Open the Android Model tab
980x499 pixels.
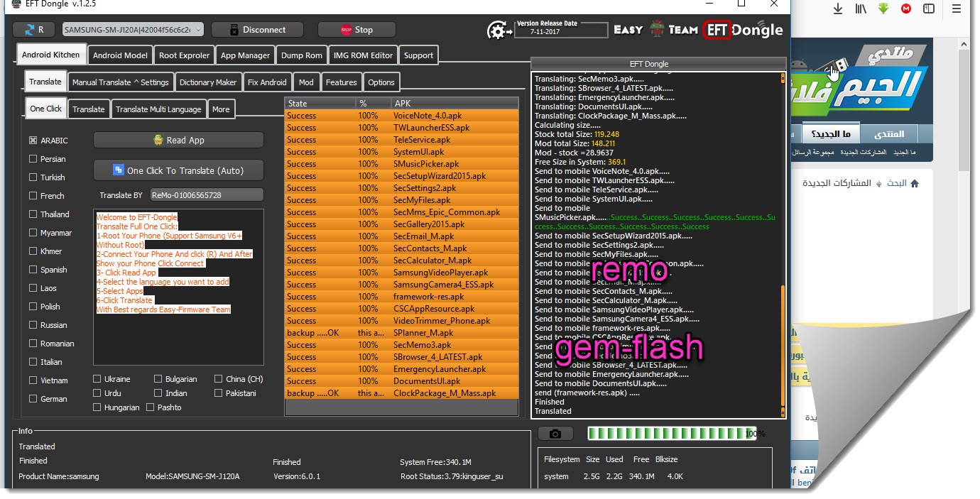point(120,55)
